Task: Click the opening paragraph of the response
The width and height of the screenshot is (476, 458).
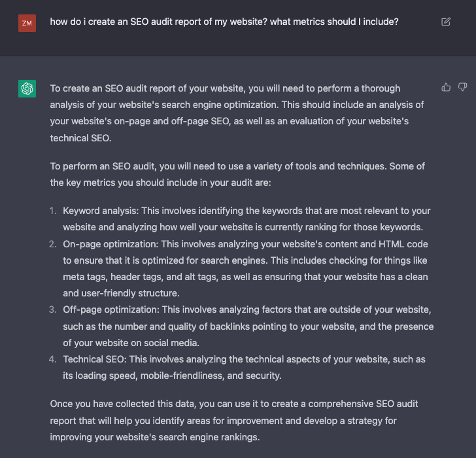Action: click(x=237, y=113)
